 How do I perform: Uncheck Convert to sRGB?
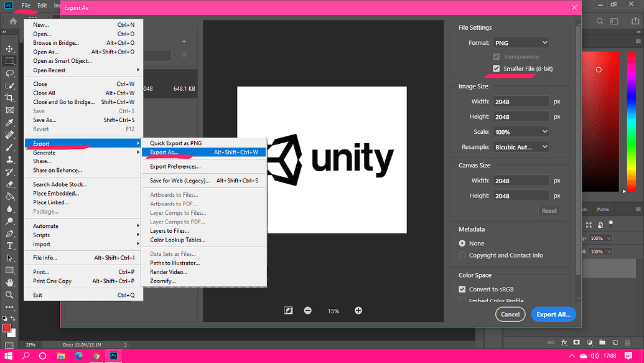462,288
